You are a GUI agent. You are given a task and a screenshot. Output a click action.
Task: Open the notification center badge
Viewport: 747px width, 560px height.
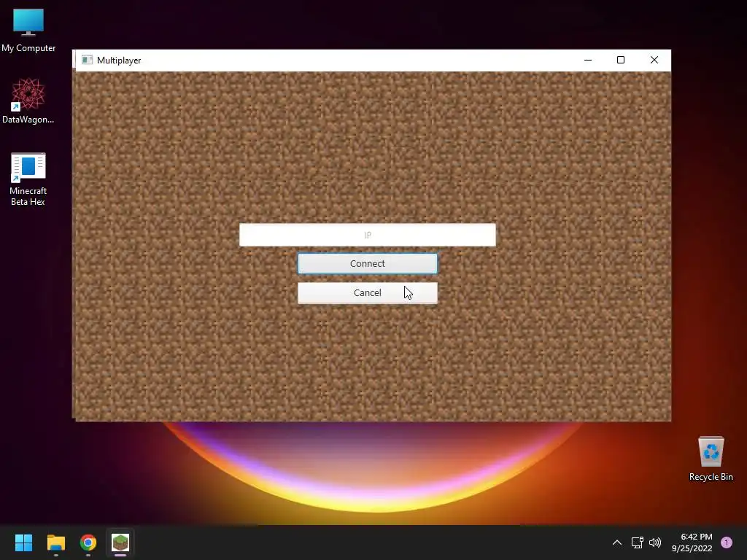click(727, 542)
